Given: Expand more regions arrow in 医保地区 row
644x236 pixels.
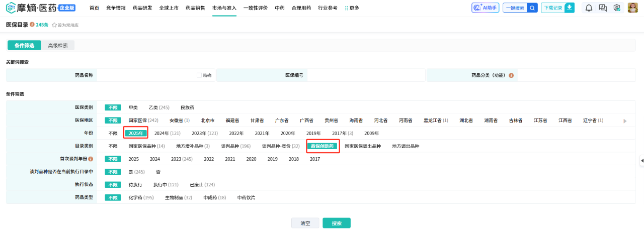Looking at the screenshot, I should (625, 121).
